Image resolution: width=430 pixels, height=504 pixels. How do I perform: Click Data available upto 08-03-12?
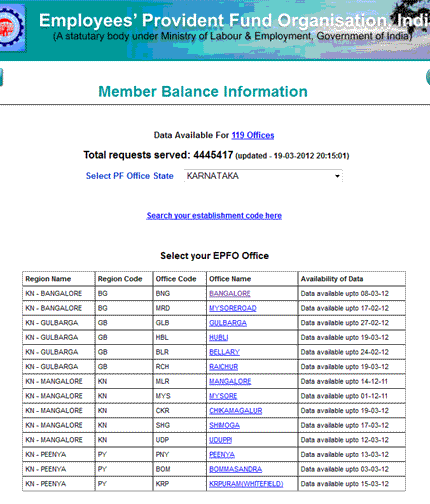point(344,294)
